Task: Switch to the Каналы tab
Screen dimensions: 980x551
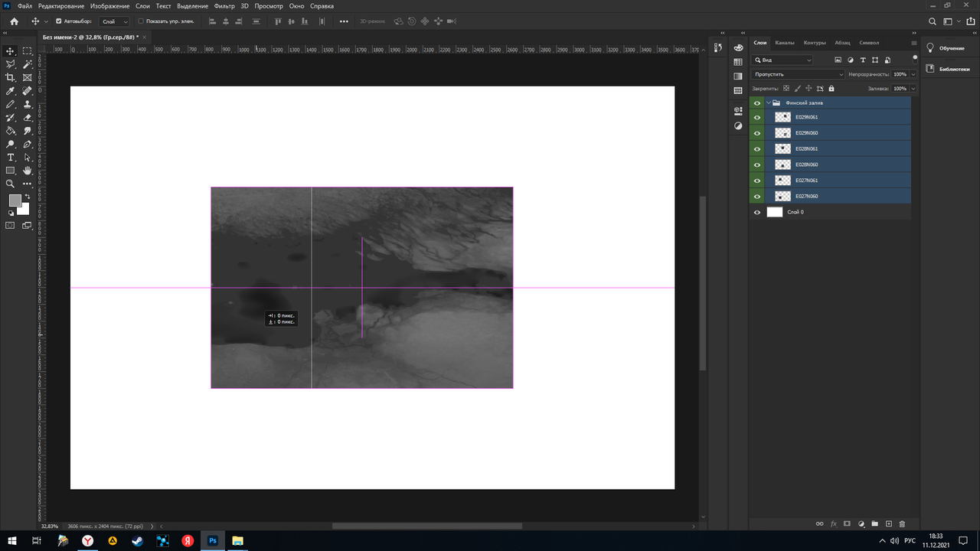Action: (785, 43)
